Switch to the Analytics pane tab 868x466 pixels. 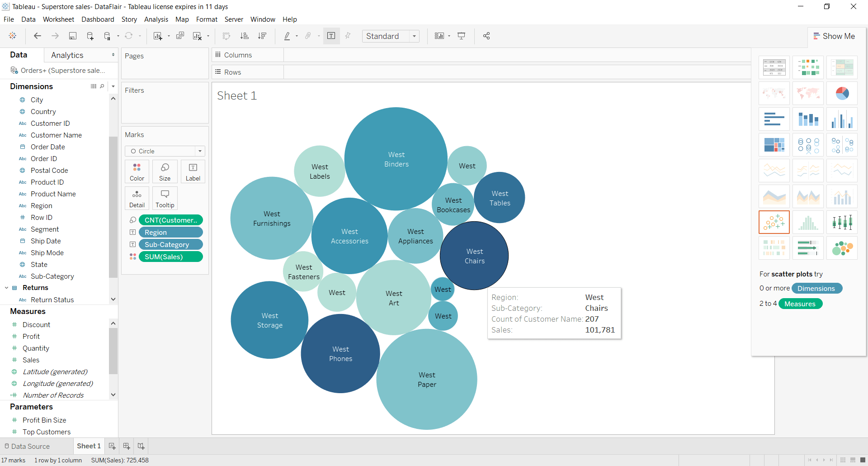(67, 55)
